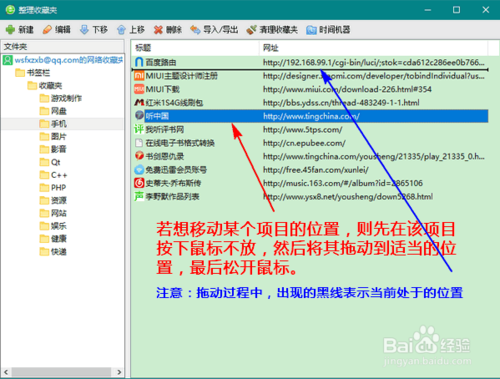This screenshot has width=500, height=379.
Task: Click the 删除 (Delete) toolbar button
Action: coord(168,30)
